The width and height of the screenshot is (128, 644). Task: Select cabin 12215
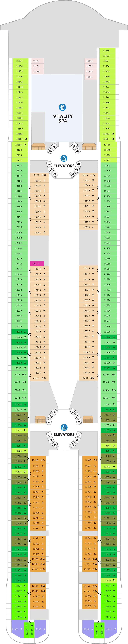[39, 269]
